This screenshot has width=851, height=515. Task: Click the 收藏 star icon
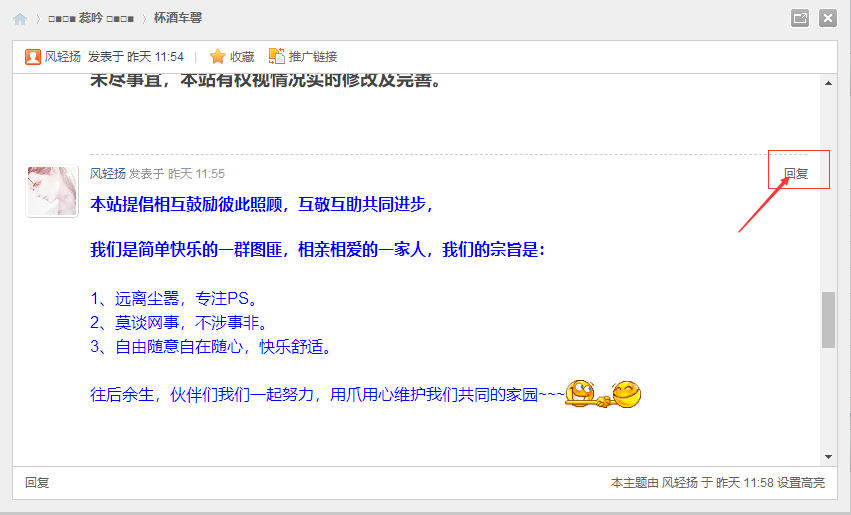[x=218, y=56]
